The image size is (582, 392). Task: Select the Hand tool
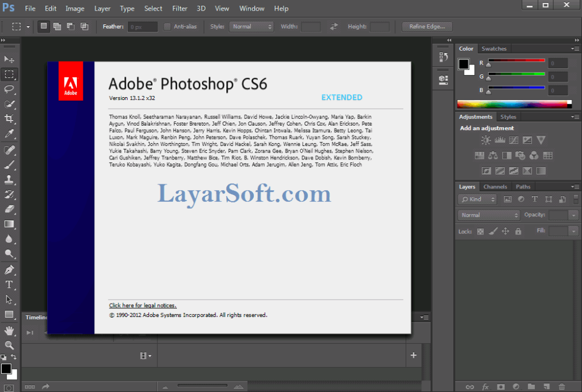point(9,330)
